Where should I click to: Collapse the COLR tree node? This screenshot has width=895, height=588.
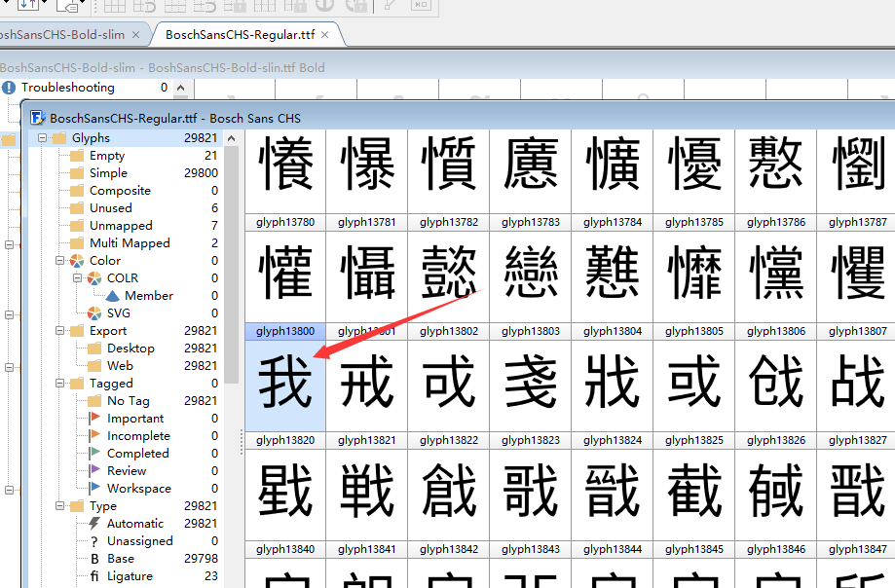[78, 278]
